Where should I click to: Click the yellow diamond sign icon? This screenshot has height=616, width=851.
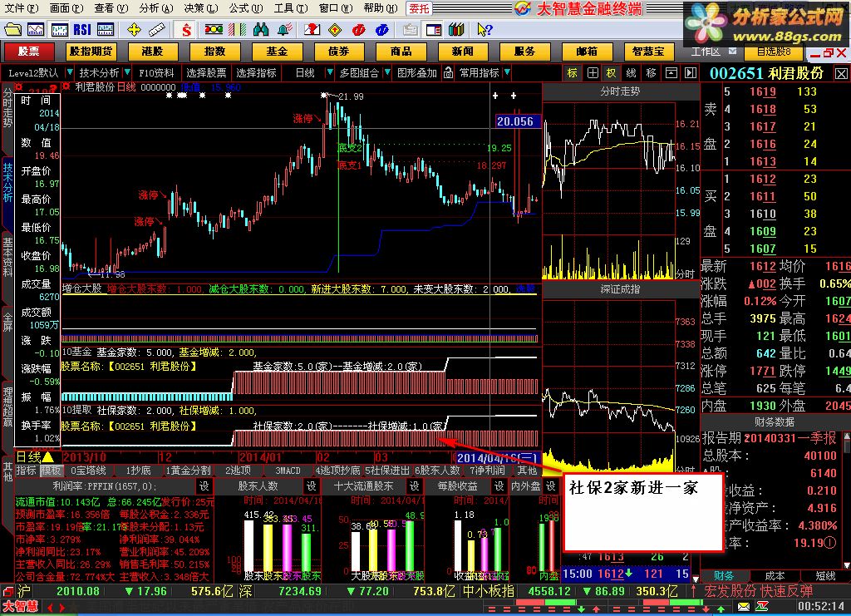pyautogui.click(x=336, y=29)
